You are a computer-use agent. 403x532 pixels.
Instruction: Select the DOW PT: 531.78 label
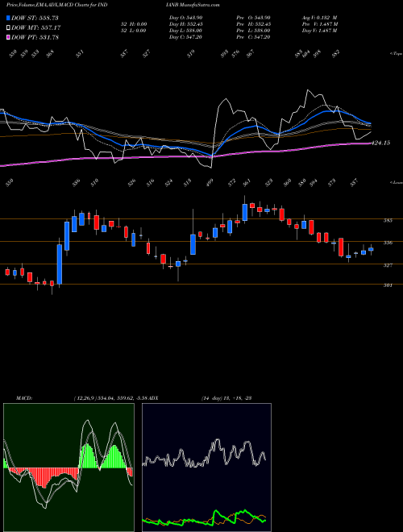35,37
